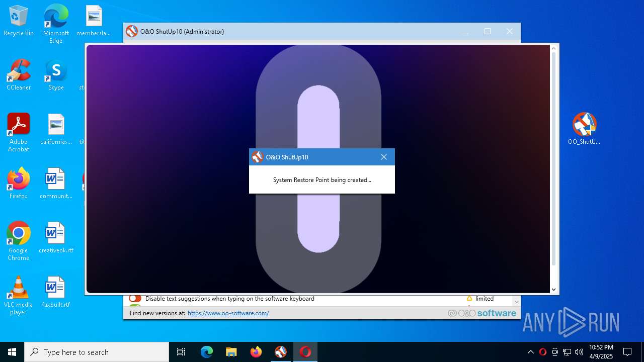Open the Recycle Bin desktop icon
Screen dimensions: 644x362
pos(19,21)
